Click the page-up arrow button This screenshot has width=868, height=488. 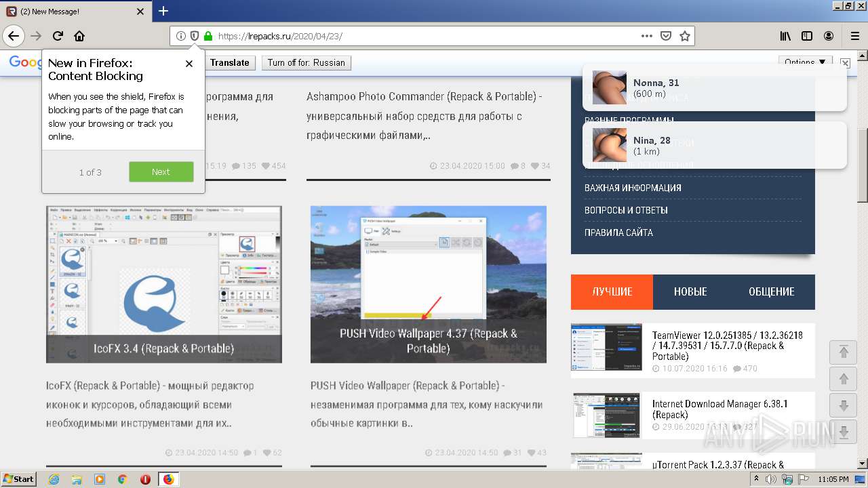coord(844,379)
